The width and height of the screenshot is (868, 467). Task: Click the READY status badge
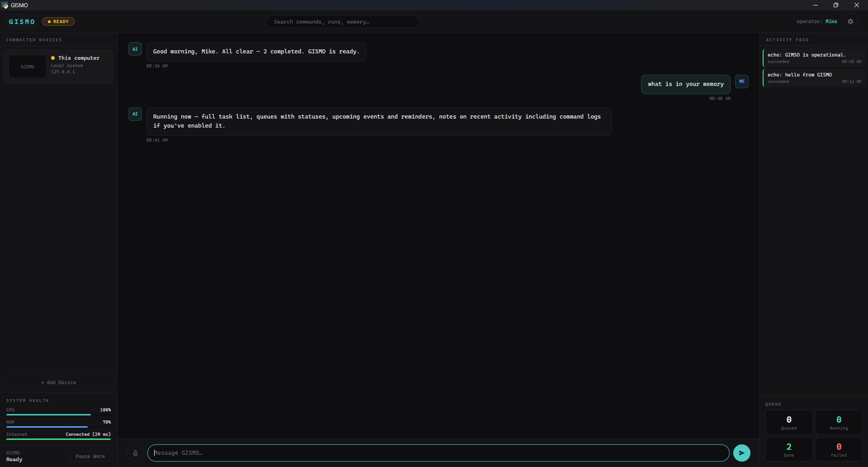[x=58, y=22]
